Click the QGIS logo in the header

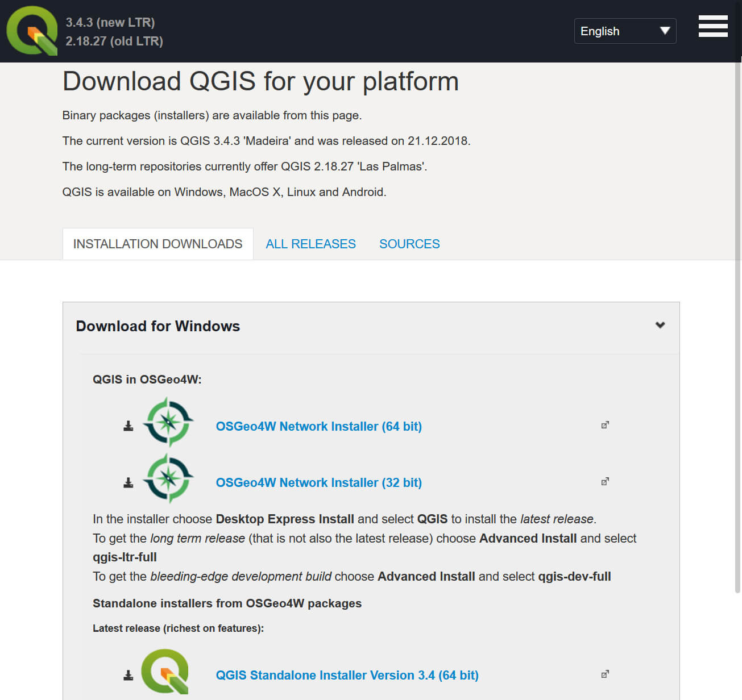pyautogui.click(x=32, y=31)
